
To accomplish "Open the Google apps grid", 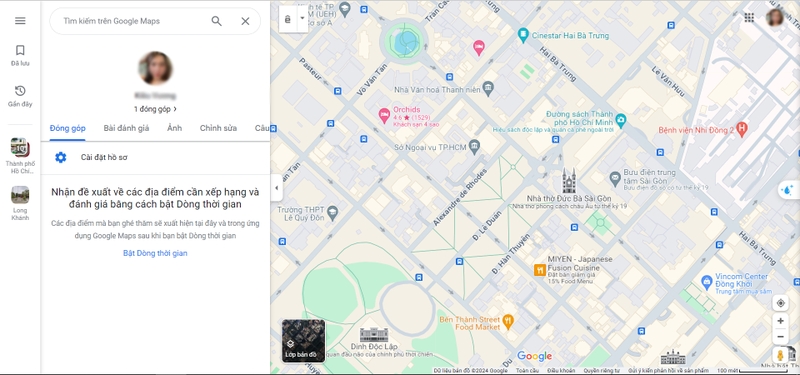I will pos(749,18).
